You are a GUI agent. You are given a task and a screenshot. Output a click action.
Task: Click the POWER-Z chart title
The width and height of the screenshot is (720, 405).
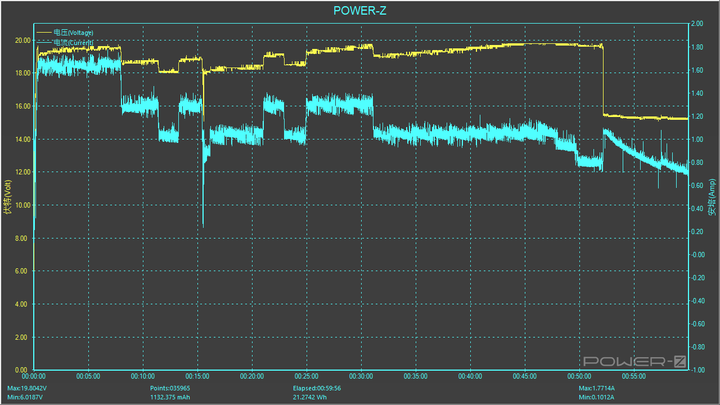[360, 11]
